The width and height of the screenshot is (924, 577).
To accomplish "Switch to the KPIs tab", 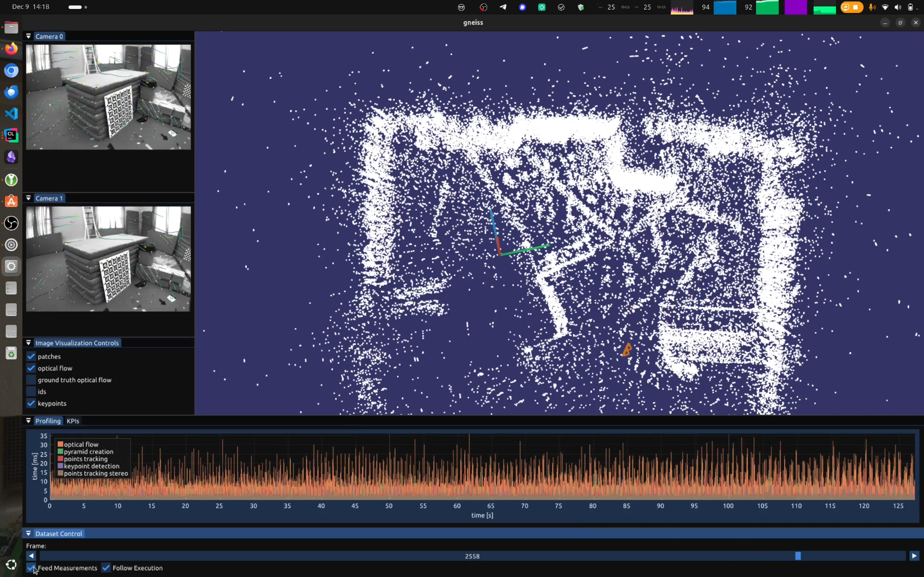I will click(73, 421).
